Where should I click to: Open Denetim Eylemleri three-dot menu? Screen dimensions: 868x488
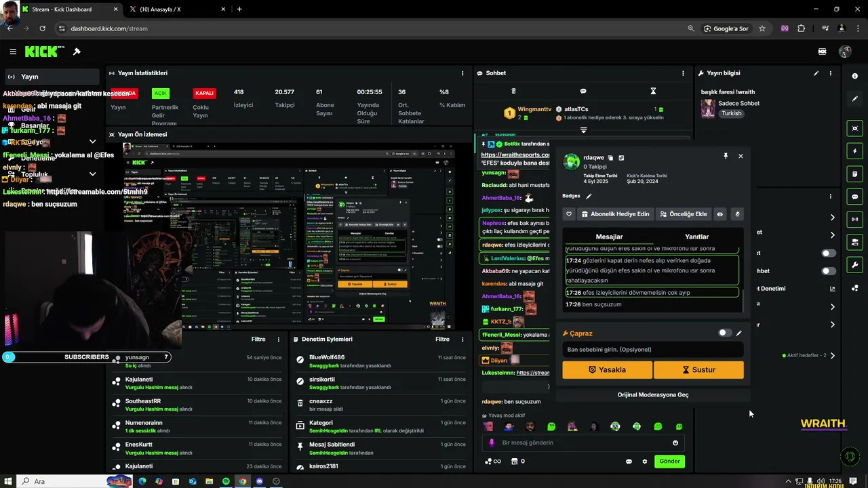coord(462,339)
